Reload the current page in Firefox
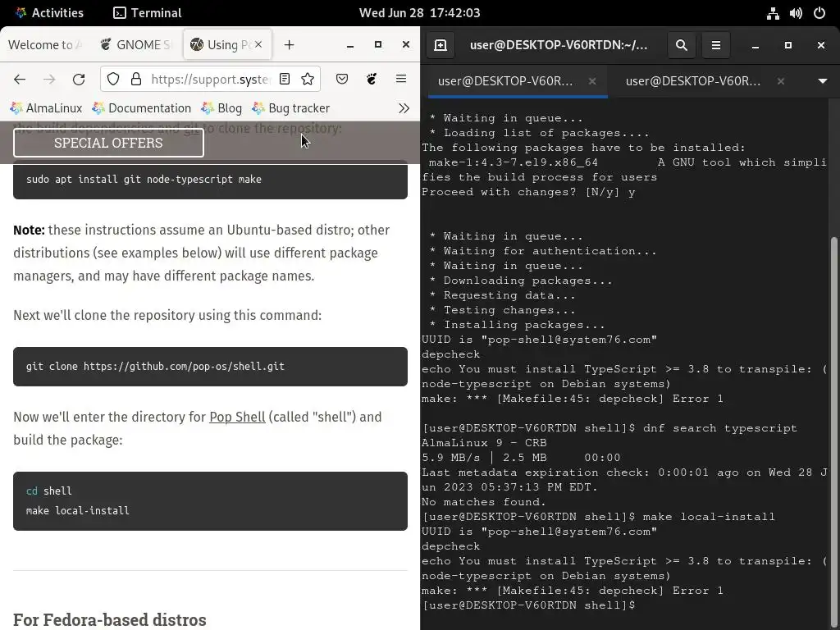The image size is (840, 630). coord(79,80)
